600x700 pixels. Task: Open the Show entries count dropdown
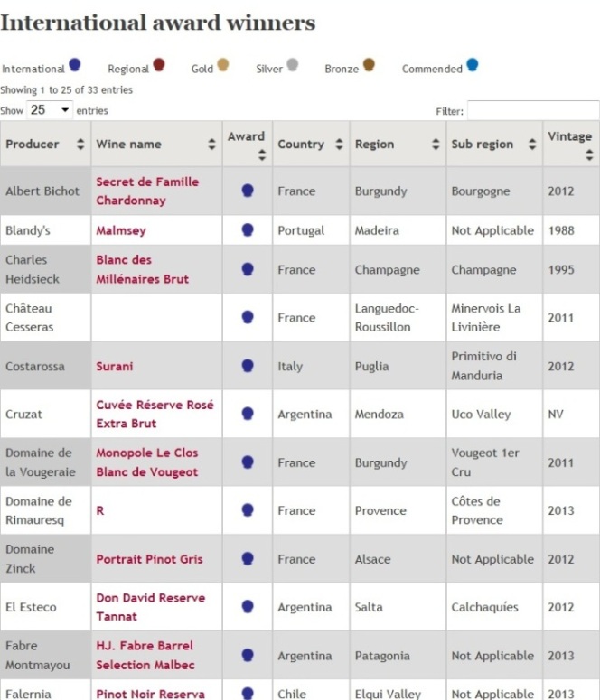(50, 109)
